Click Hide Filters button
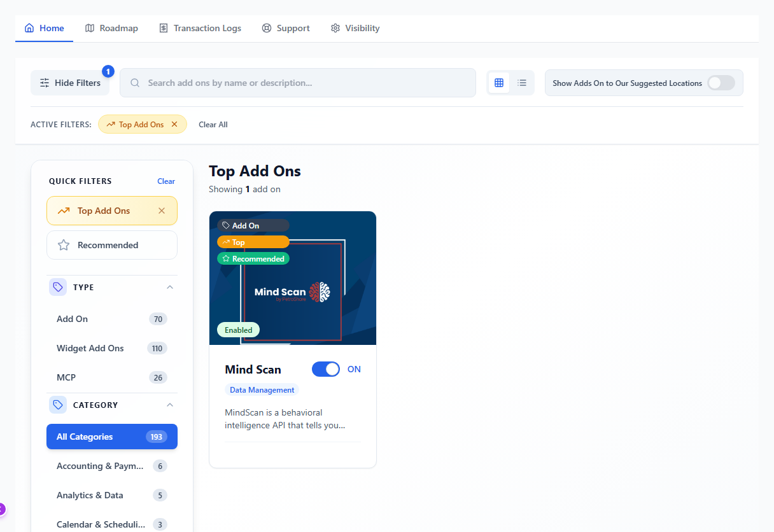The width and height of the screenshot is (774, 532). click(x=70, y=83)
